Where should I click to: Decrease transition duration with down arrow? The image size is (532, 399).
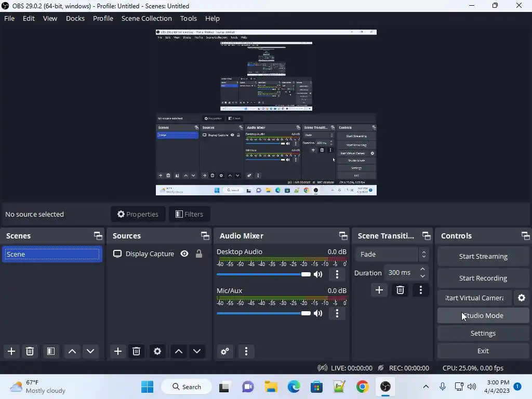422,276
